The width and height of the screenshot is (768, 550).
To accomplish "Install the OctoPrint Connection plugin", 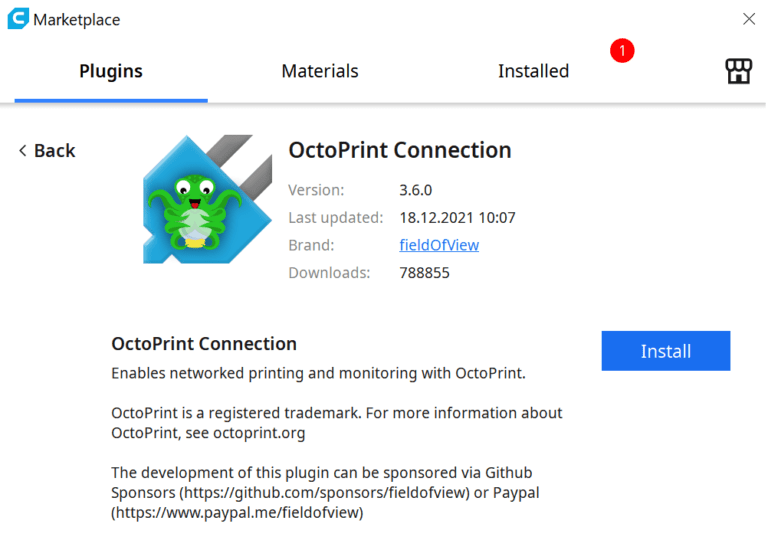I will click(666, 351).
